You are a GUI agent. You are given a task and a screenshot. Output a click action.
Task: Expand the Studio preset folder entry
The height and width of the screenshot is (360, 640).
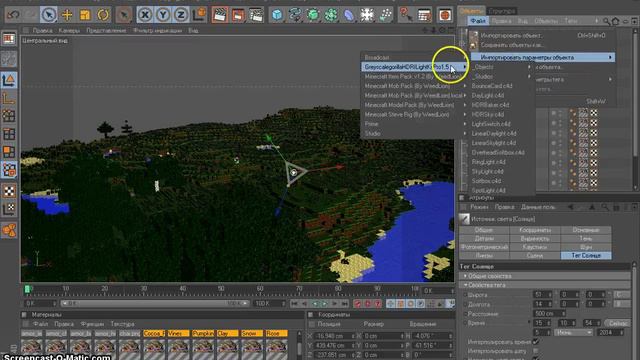tap(414, 133)
